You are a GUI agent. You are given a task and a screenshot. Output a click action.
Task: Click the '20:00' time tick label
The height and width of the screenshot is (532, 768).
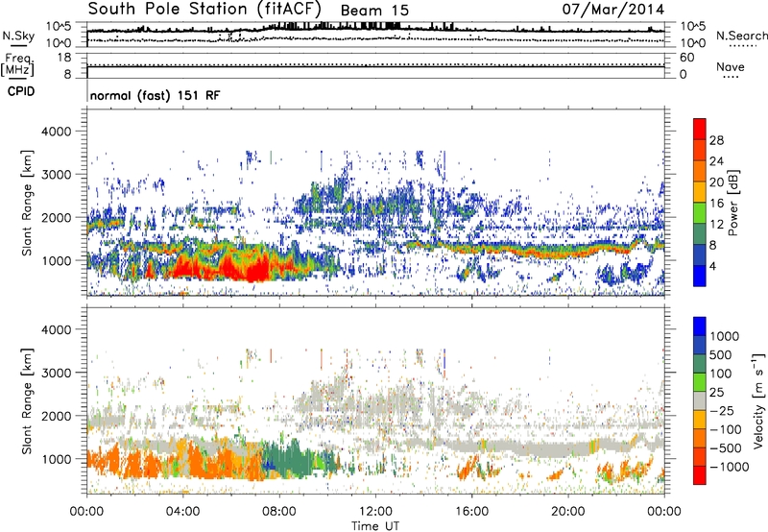pos(567,512)
